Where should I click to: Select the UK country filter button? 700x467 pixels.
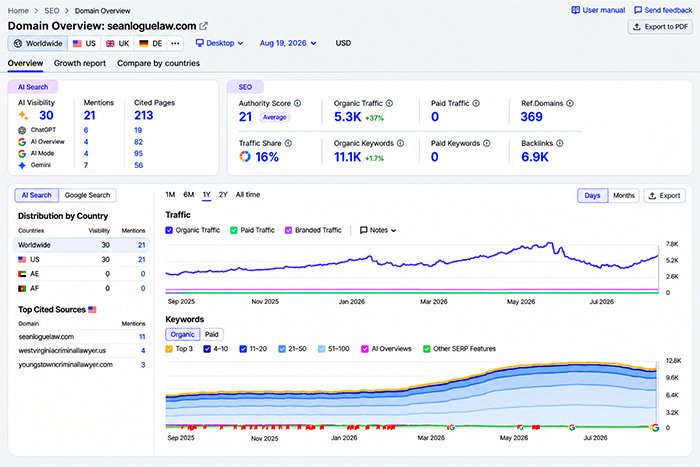click(117, 43)
